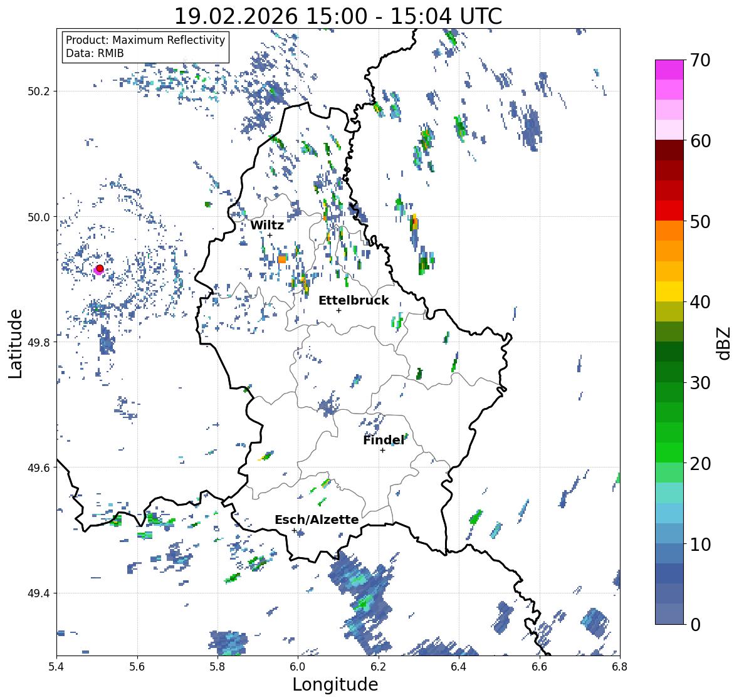This screenshot has height=700, width=739.
Task: Click longitude tick label 5.4
Action: [x=56, y=667]
